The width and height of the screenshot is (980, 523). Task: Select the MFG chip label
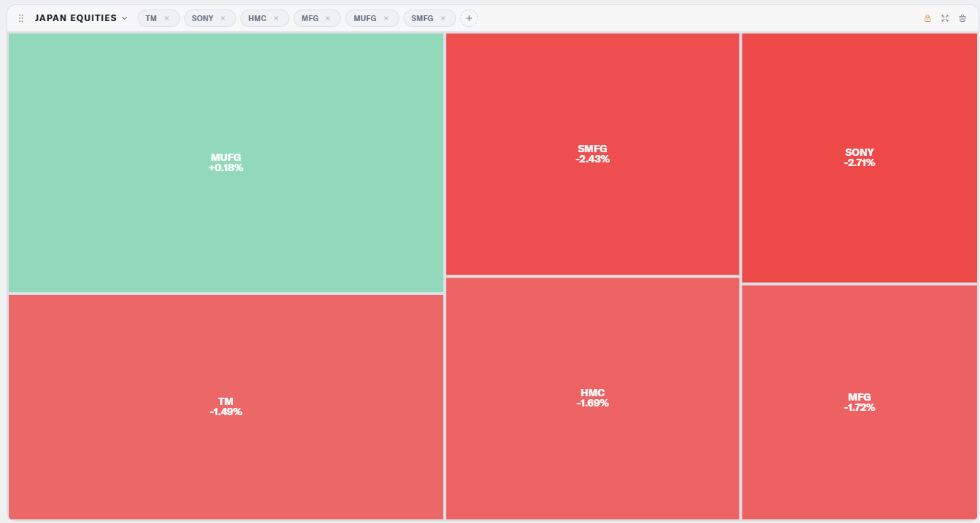[x=310, y=18]
